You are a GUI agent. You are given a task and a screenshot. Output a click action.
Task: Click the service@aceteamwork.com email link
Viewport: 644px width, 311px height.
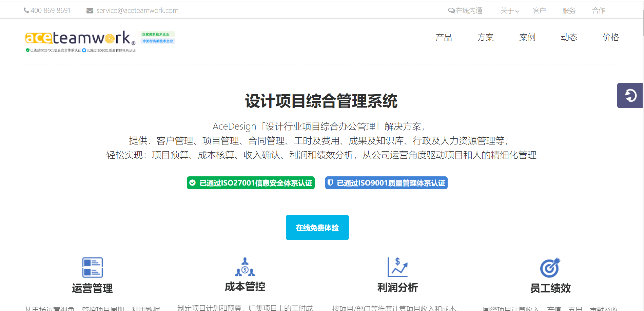137,11
